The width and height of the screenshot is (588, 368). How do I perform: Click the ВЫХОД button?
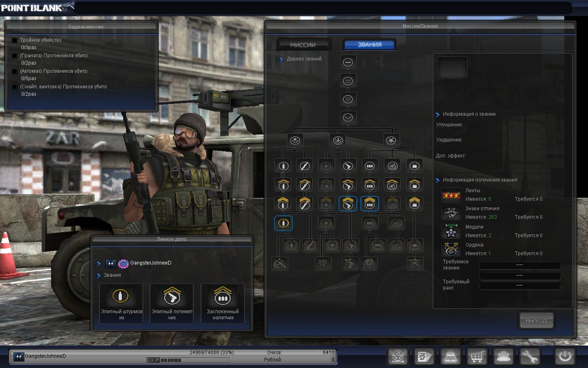(536, 320)
